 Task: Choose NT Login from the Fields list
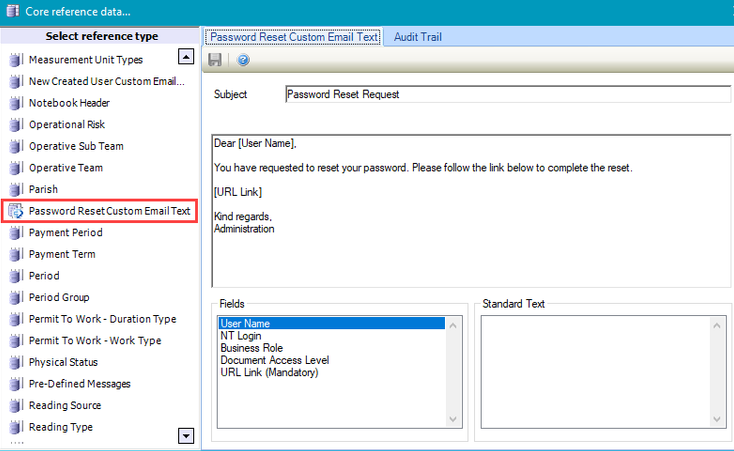[241, 336]
